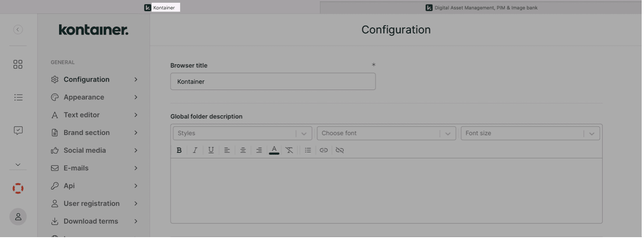644x239 pixels.
Task: Remove link with unlink icon
Action: 341,150
